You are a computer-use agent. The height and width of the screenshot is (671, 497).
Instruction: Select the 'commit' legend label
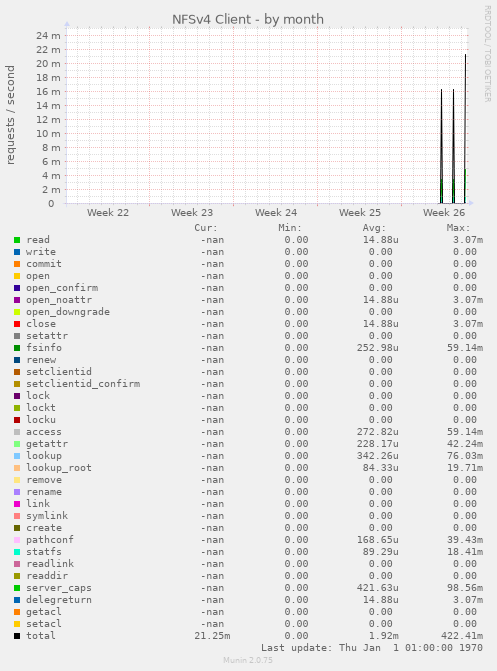(x=44, y=264)
